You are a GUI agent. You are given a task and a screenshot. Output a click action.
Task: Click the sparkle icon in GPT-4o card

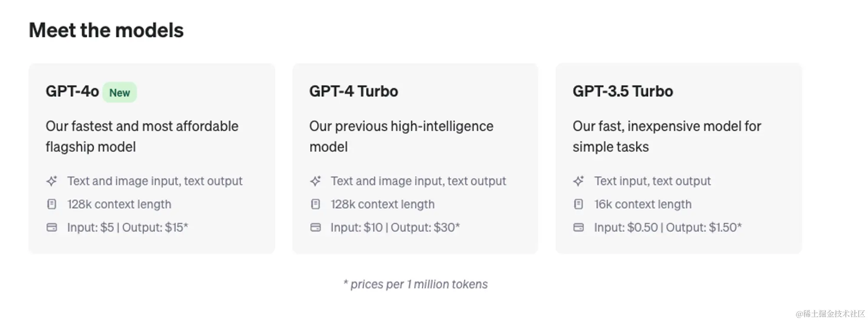pyautogui.click(x=52, y=181)
